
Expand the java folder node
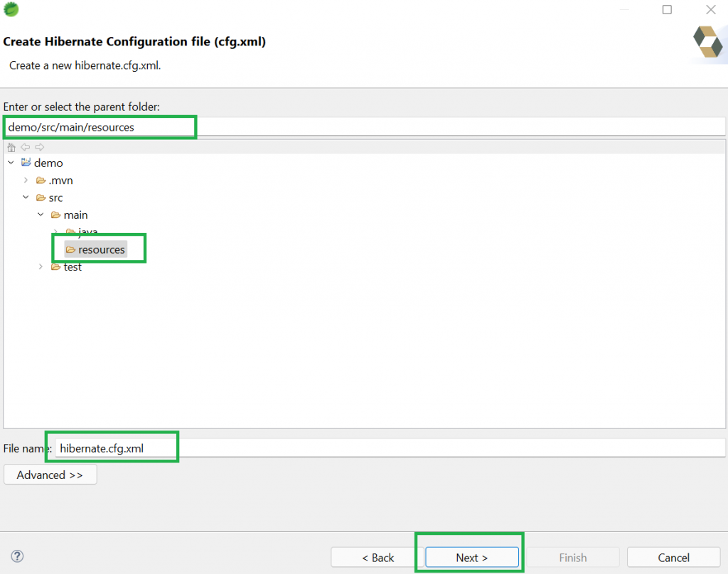coord(55,231)
